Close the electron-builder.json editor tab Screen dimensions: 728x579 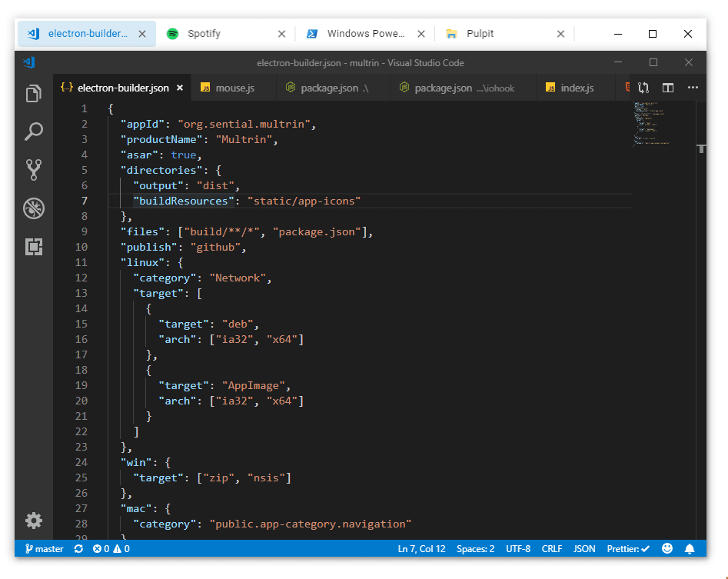click(180, 88)
